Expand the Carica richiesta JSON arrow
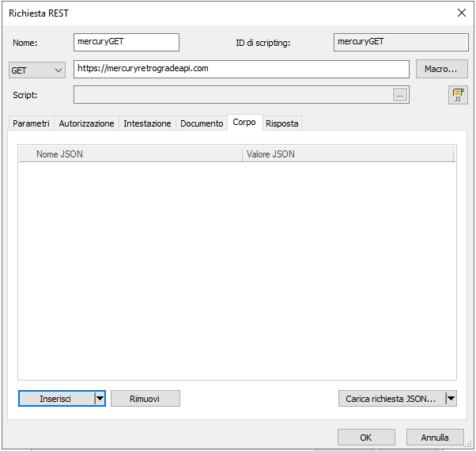Screen dimensions: 476x451 tap(451, 399)
